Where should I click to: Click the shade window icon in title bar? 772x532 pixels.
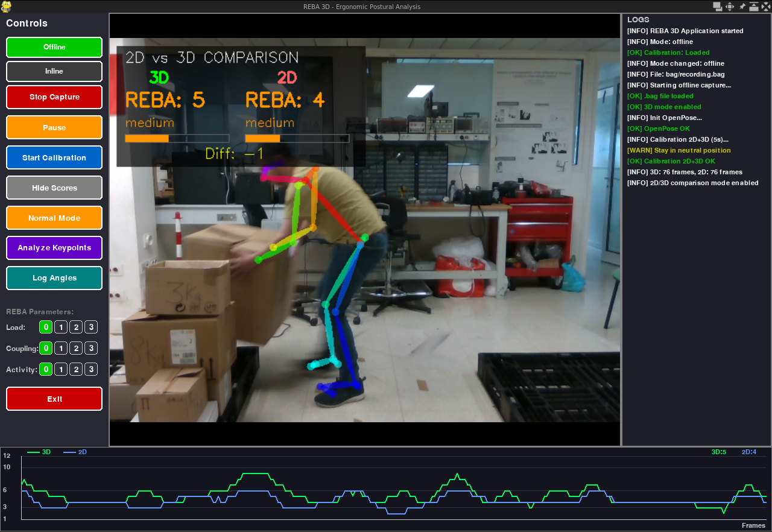pos(755,6)
